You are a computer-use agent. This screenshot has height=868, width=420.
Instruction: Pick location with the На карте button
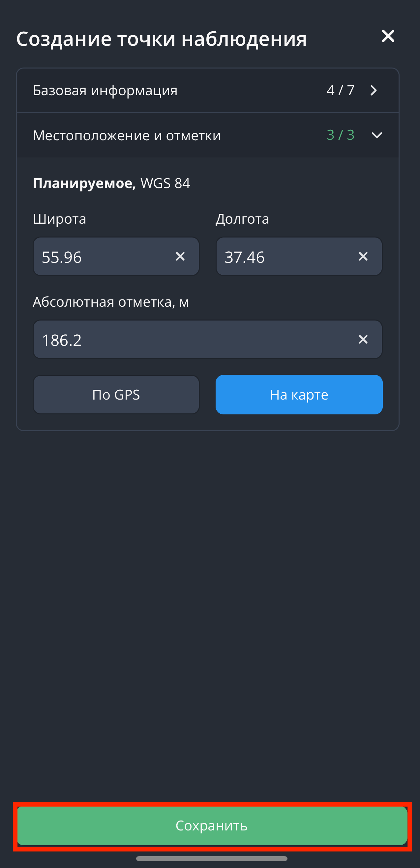tap(299, 395)
